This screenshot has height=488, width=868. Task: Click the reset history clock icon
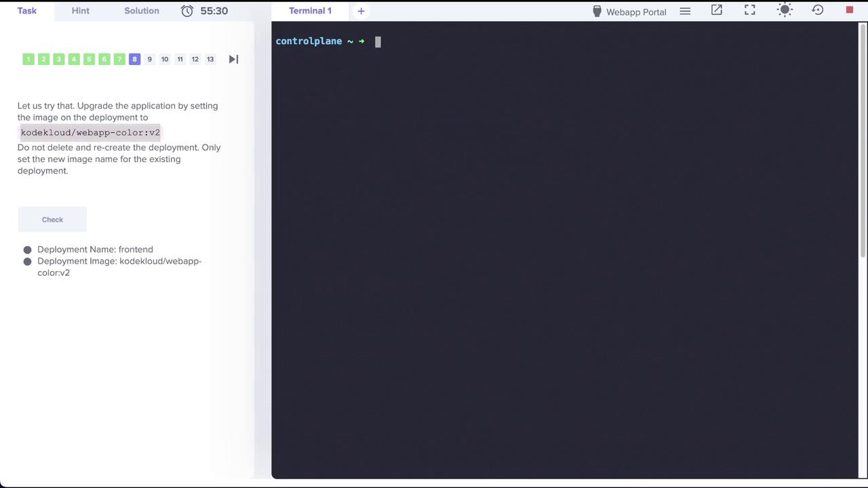tap(818, 10)
